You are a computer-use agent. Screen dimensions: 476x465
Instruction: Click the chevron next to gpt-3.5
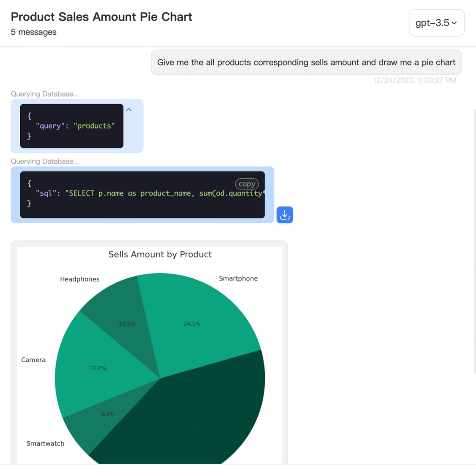pyautogui.click(x=455, y=22)
